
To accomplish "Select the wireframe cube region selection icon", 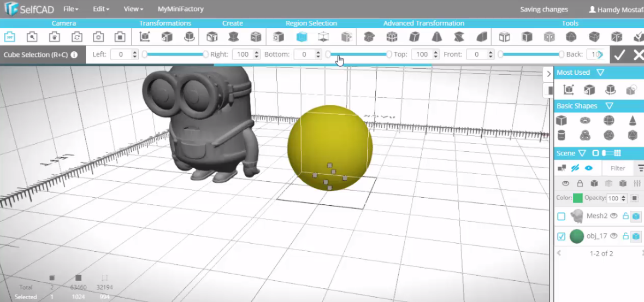I will click(324, 37).
